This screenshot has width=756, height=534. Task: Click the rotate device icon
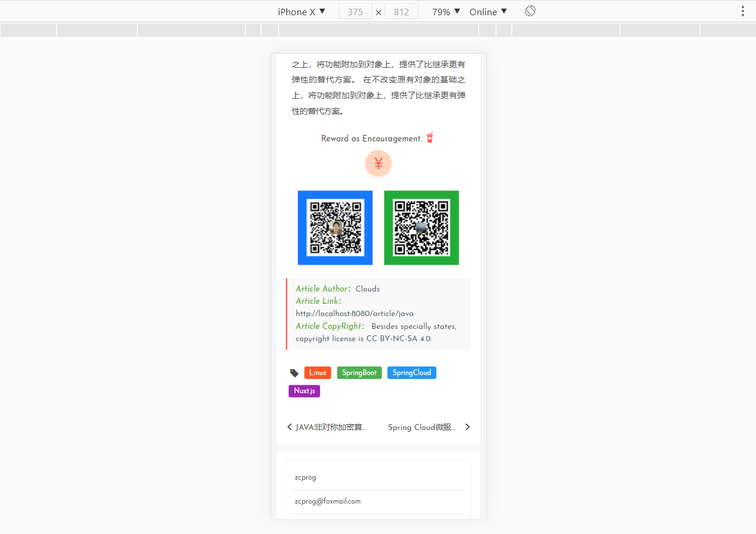coord(530,11)
